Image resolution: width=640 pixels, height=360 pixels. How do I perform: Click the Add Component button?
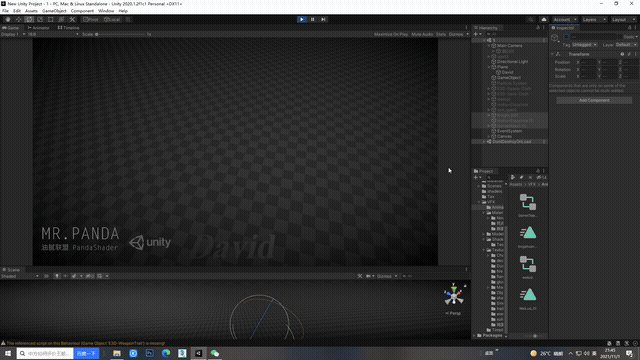click(594, 100)
